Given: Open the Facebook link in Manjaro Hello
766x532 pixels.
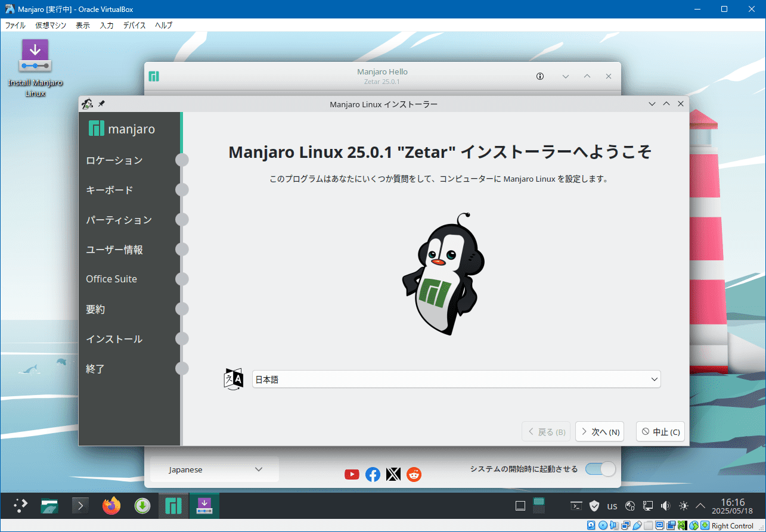Looking at the screenshot, I should point(373,474).
